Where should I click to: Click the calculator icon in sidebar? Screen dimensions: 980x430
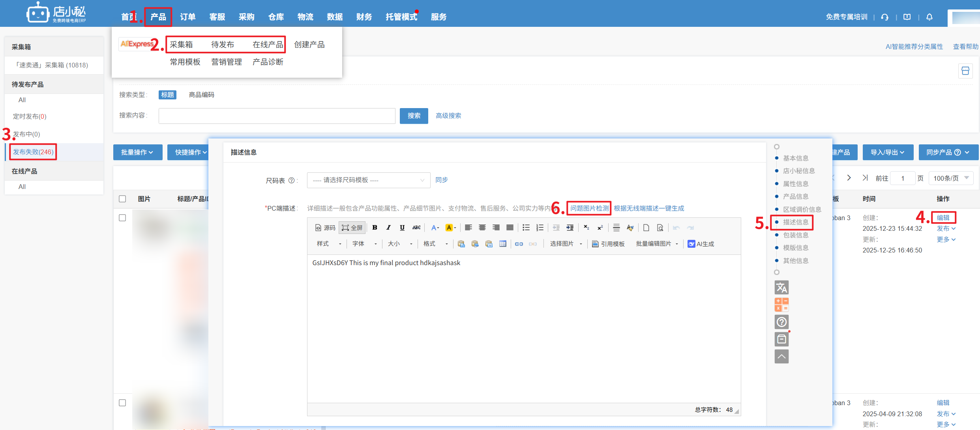tap(781, 305)
